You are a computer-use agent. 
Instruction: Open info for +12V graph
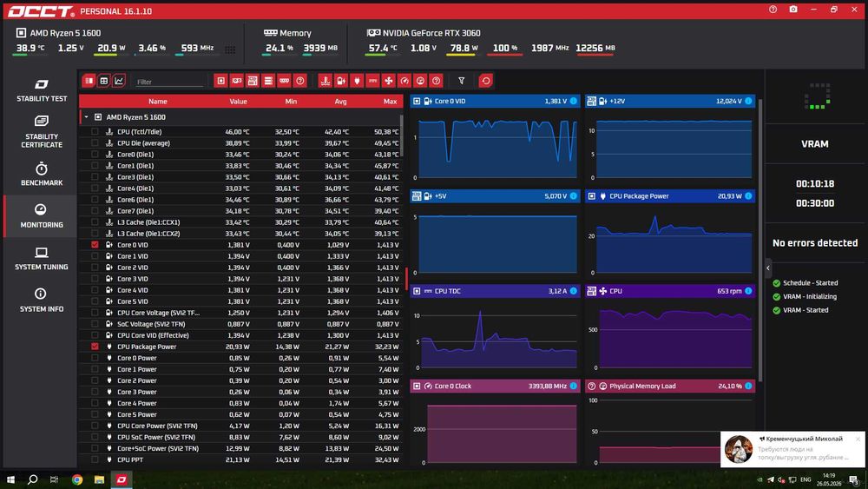click(x=748, y=101)
